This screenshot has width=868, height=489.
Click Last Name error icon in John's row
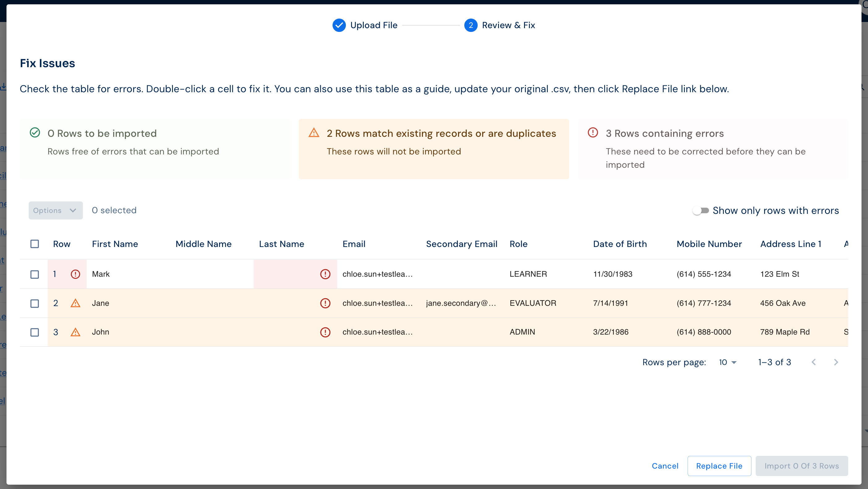click(x=325, y=332)
